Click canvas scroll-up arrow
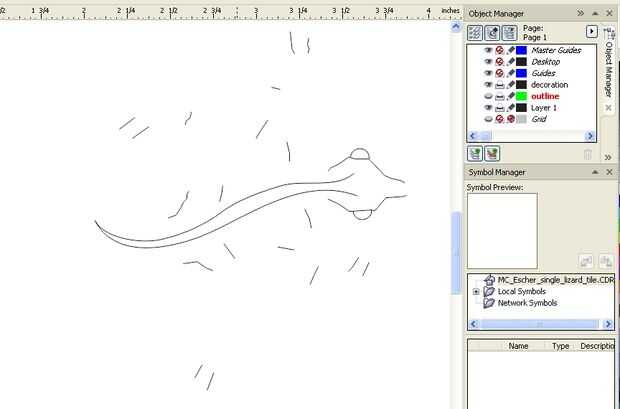Image resolution: width=620 pixels, height=409 pixels. pos(456,27)
